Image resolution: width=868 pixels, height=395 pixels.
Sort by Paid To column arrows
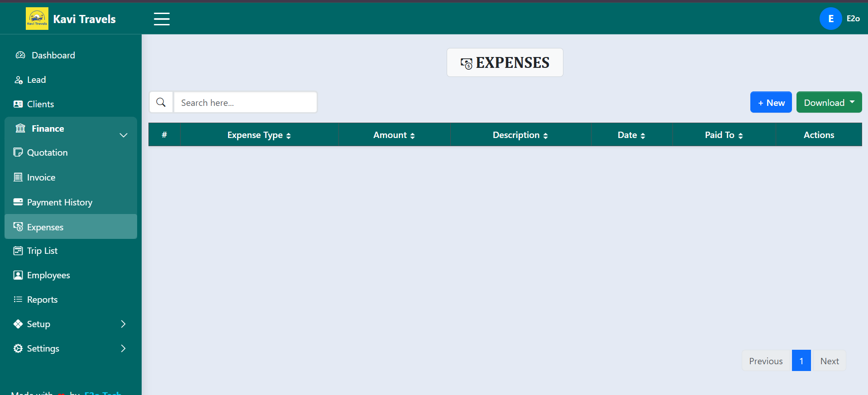(740, 136)
